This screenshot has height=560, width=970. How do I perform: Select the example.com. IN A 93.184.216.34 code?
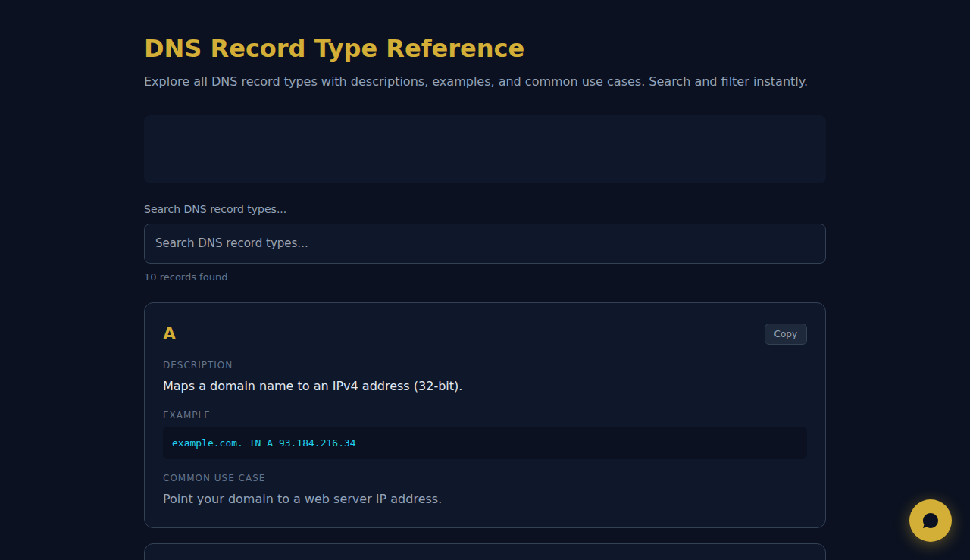[264, 443]
